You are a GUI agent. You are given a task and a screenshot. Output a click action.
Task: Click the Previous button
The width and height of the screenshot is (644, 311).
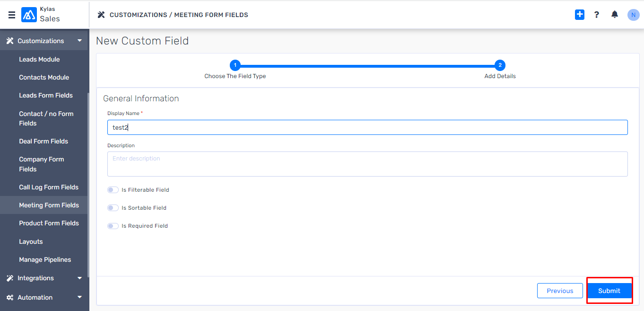click(x=560, y=291)
